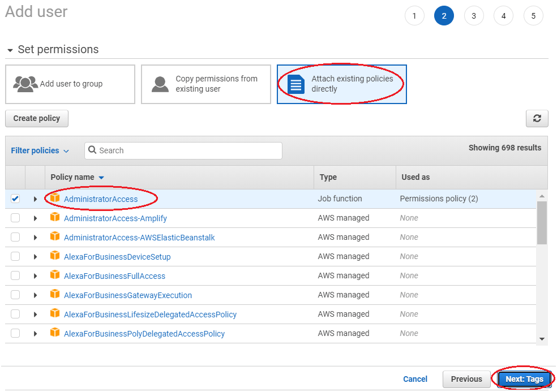The image size is (557, 392).
Task: Click 'Permissions policy (2)' cell
Action: pyautogui.click(x=439, y=199)
